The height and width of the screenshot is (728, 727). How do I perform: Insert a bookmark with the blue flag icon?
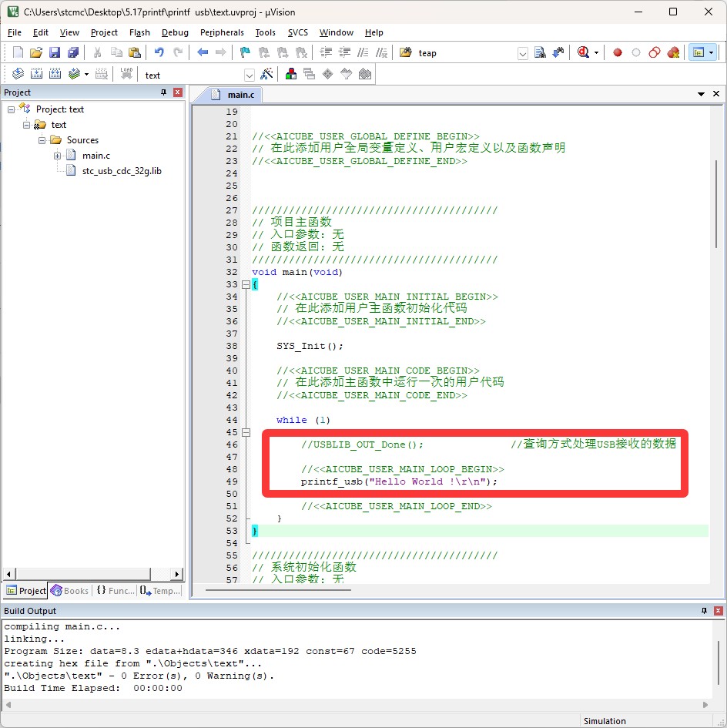click(245, 52)
